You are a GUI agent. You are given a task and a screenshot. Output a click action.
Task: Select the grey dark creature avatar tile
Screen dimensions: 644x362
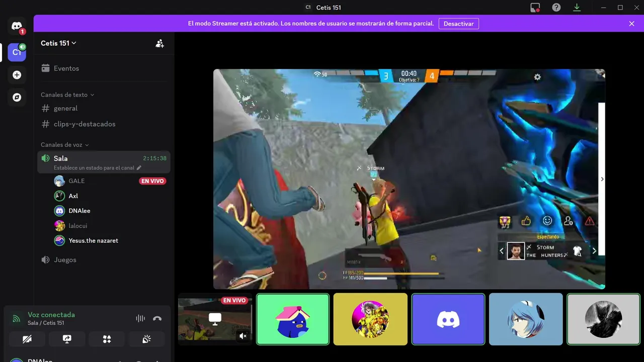(604, 319)
